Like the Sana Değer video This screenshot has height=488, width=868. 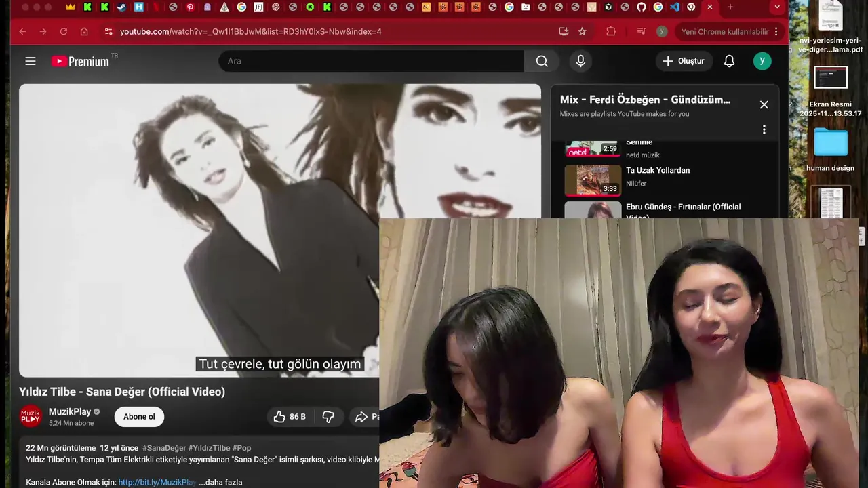pos(290,417)
